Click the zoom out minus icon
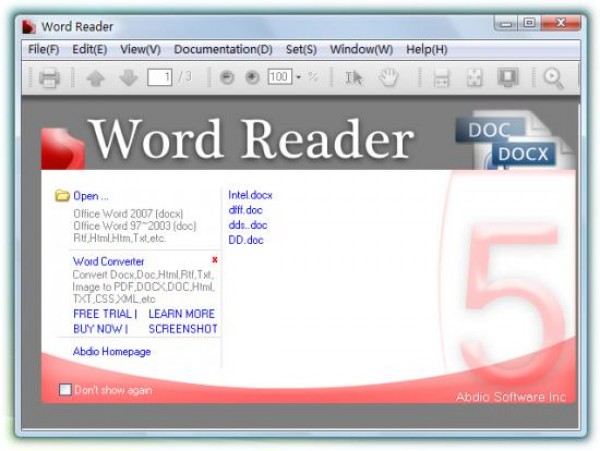This screenshot has height=451, width=600. pos(227,78)
